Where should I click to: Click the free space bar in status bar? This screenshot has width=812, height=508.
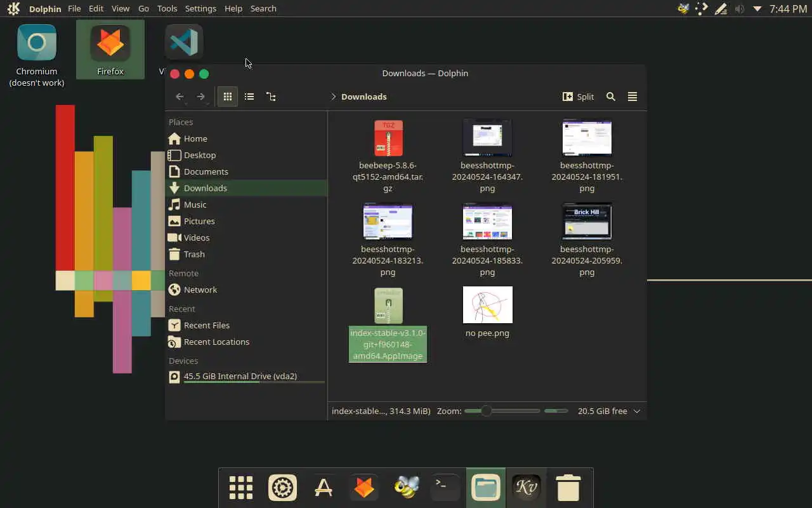coord(556,411)
